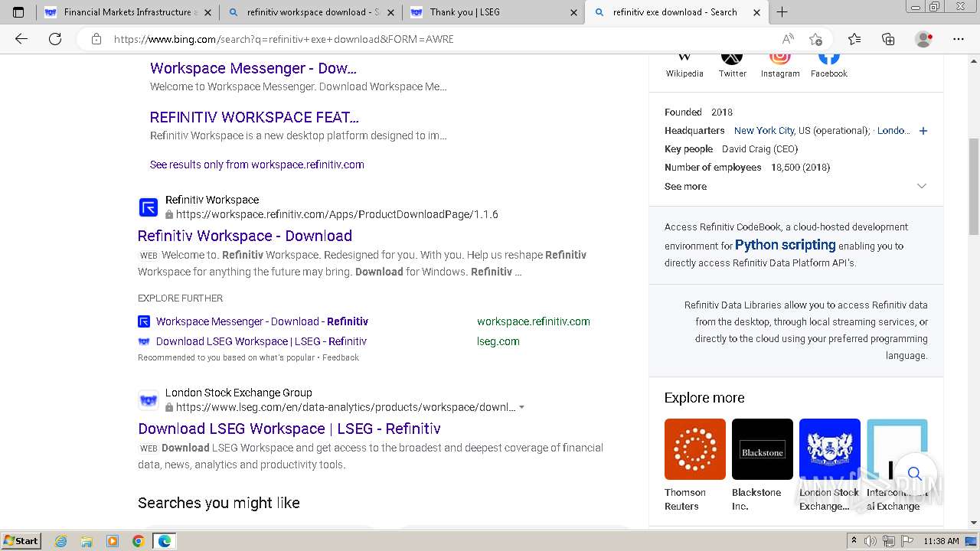The image size is (980, 551).
Task: Launch Internet Explorer from taskbar
Action: (61, 541)
